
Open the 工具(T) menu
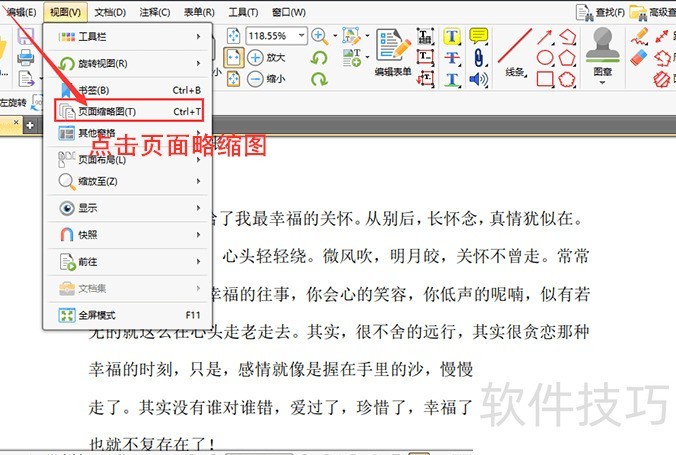click(244, 13)
